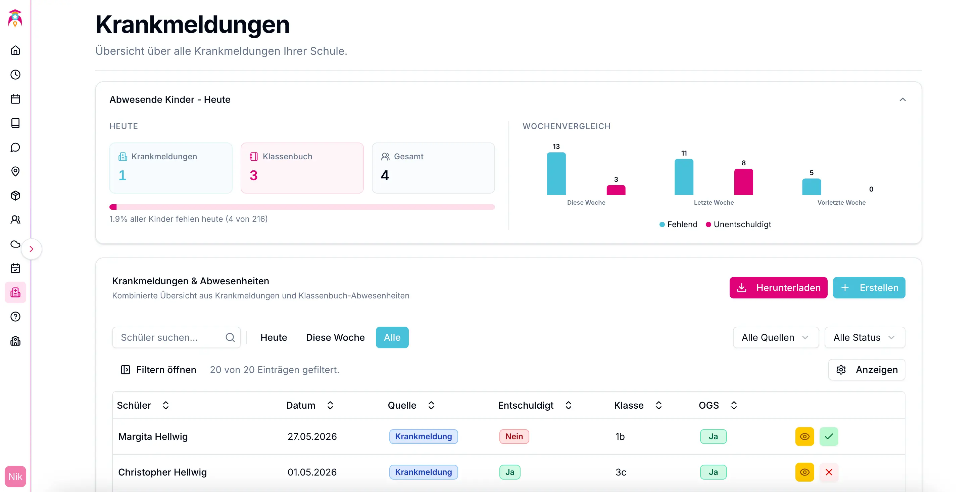Image resolution: width=980 pixels, height=492 pixels.
Task: Open the chat bubble sidebar icon
Action: (15, 148)
